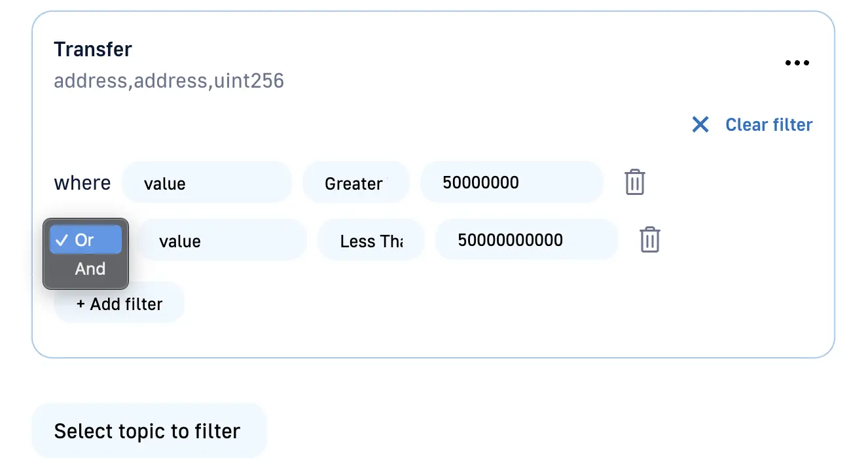The height and width of the screenshot is (471, 868).
Task: Open the three-dot options menu for Transfer
Action: pyautogui.click(x=797, y=63)
